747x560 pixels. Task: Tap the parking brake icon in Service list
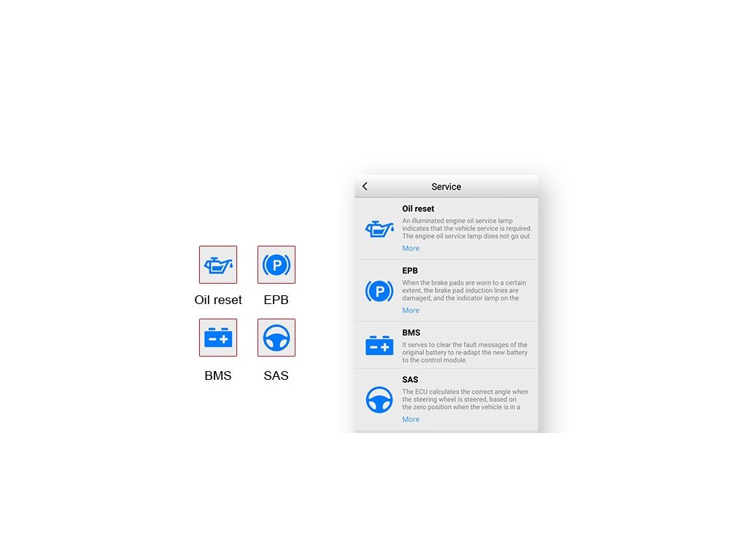tap(379, 291)
